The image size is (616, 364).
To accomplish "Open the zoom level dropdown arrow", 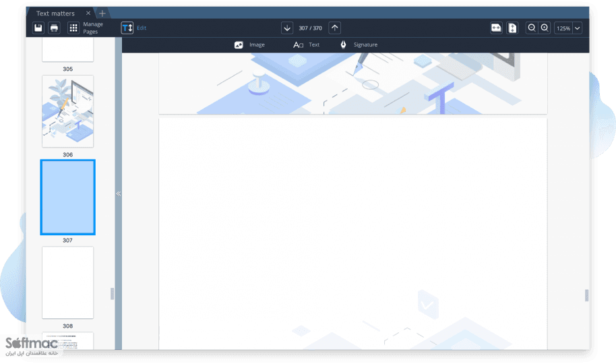I will [x=577, y=28].
